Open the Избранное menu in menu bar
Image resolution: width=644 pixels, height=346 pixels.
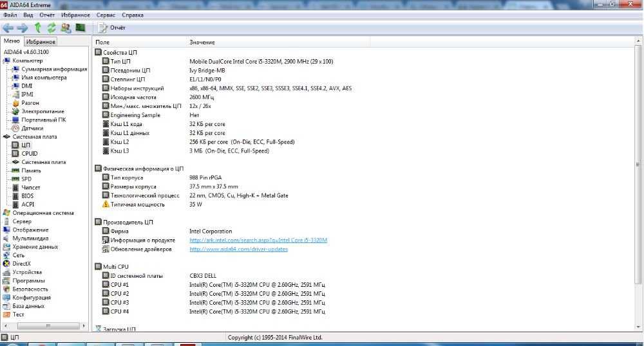(75, 15)
